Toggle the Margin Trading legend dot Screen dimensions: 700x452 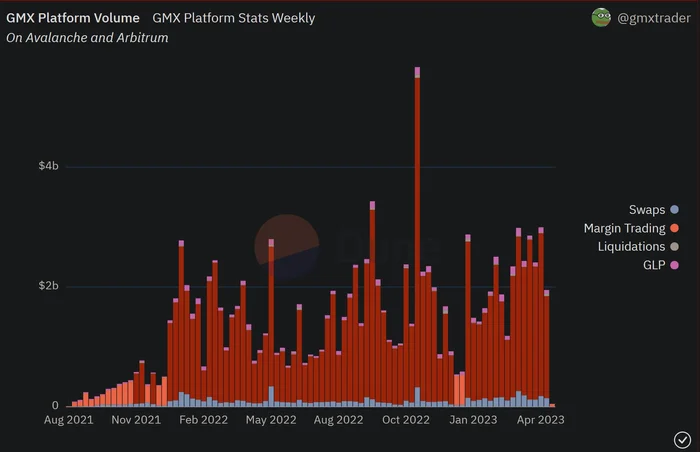tap(675, 228)
